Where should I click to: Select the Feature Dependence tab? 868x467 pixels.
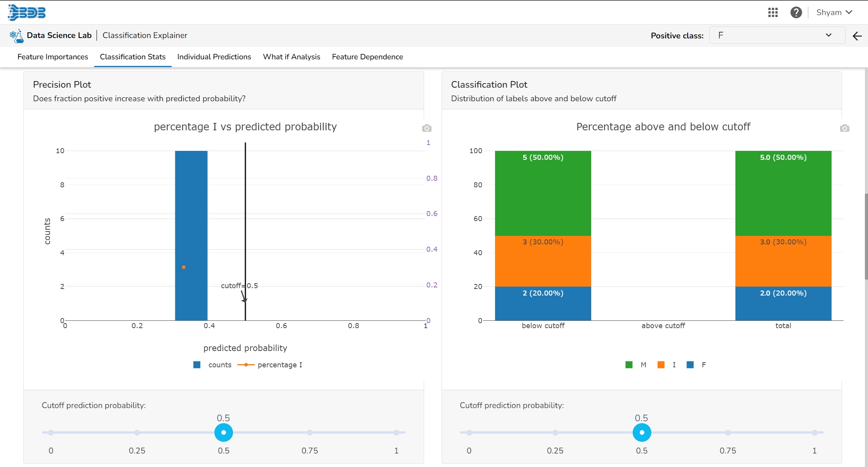[x=367, y=57]
